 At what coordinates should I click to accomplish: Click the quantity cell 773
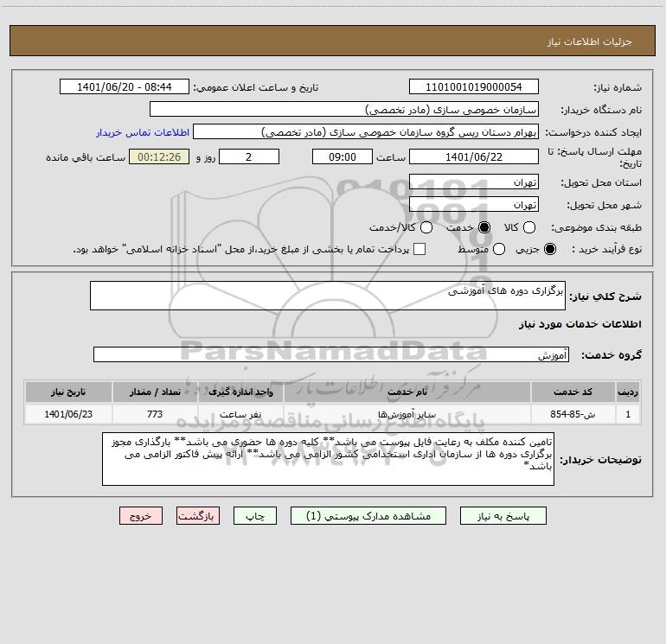[x=155, y=414]
